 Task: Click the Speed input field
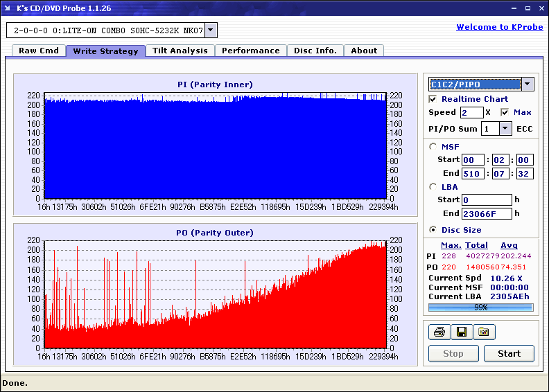[471, 112]
